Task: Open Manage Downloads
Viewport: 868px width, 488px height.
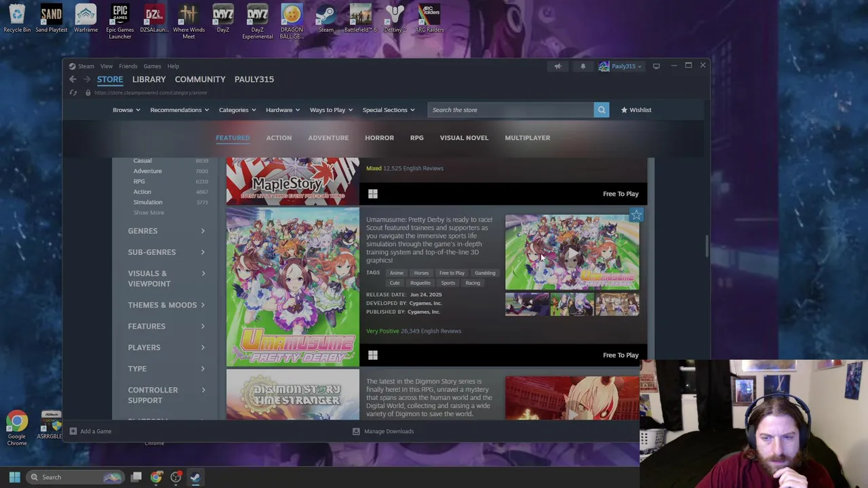Action: point(383,431)
